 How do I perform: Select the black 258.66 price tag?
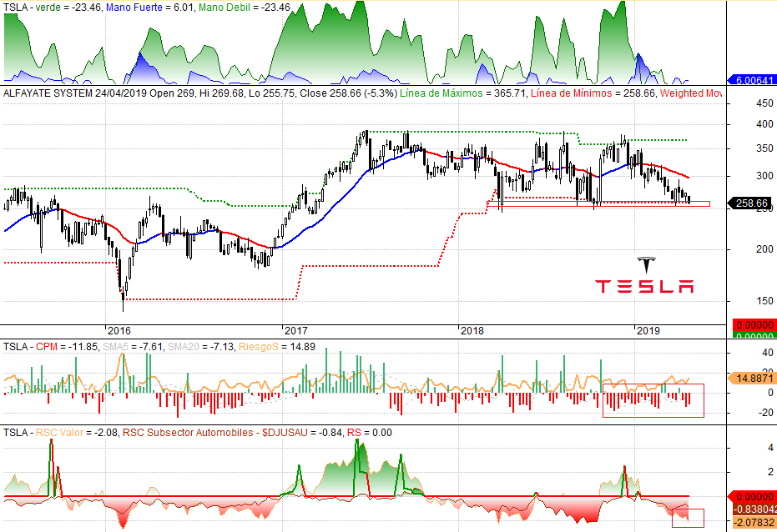point(753,203)
